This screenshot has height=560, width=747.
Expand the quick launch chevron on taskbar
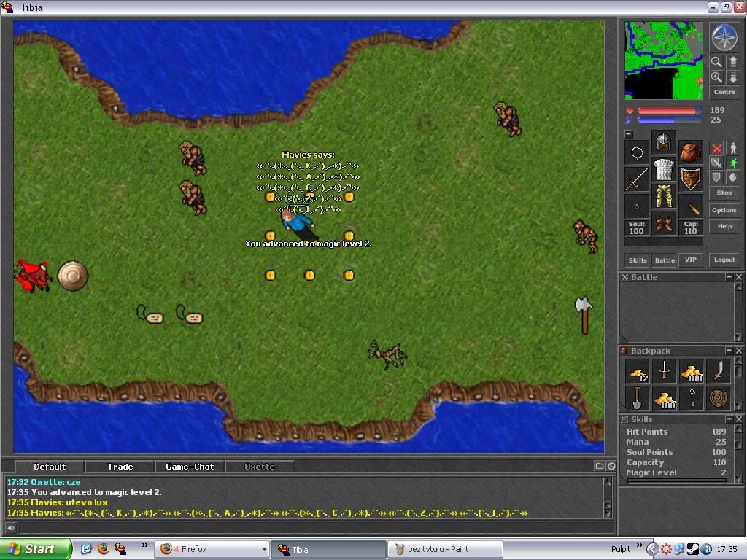coord(145,545)
